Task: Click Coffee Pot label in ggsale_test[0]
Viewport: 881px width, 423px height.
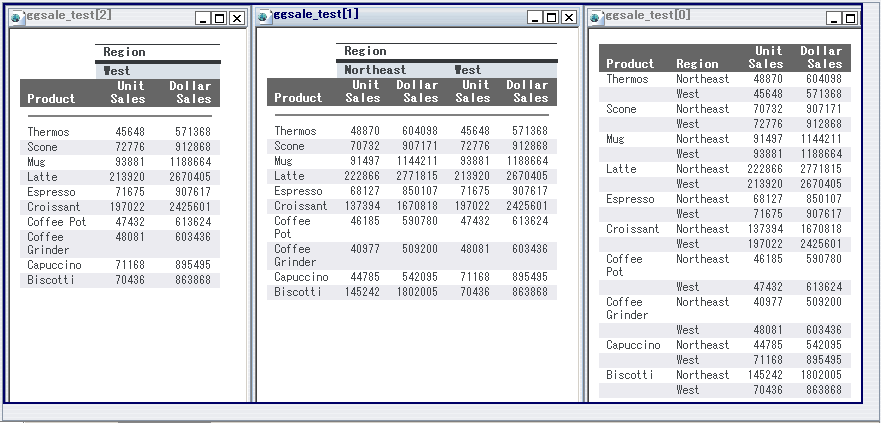Action: point(624,265)
